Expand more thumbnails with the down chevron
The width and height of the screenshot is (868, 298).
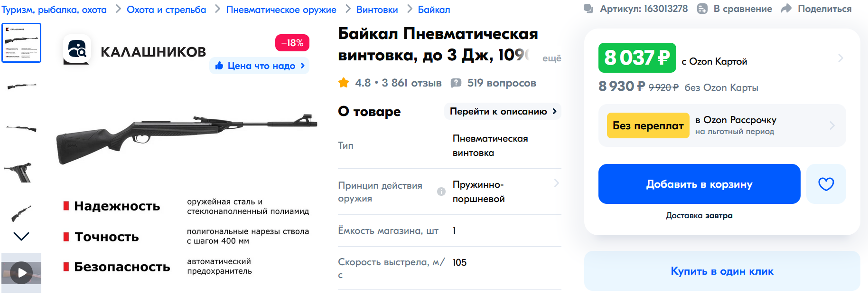point(21,236)
